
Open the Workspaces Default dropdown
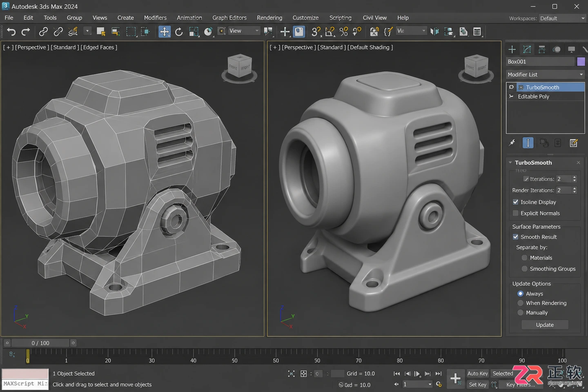(x=562, y=18)
